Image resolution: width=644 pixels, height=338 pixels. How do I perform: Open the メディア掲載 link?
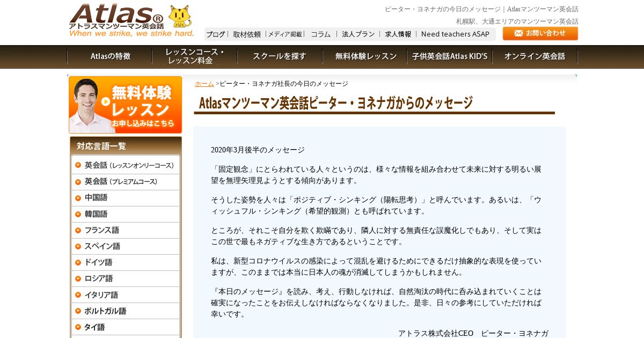[x=285, y=34]
